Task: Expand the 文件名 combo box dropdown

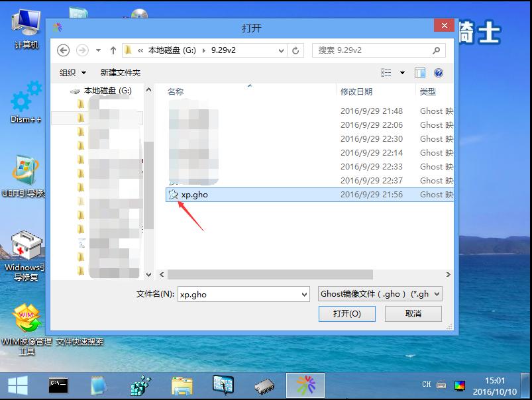Action: [303, 294]
